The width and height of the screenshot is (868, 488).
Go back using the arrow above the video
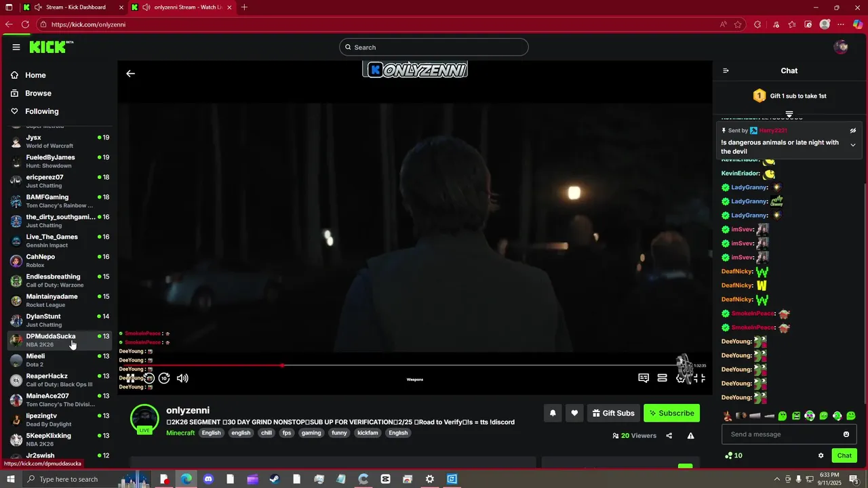click(130, 74)
